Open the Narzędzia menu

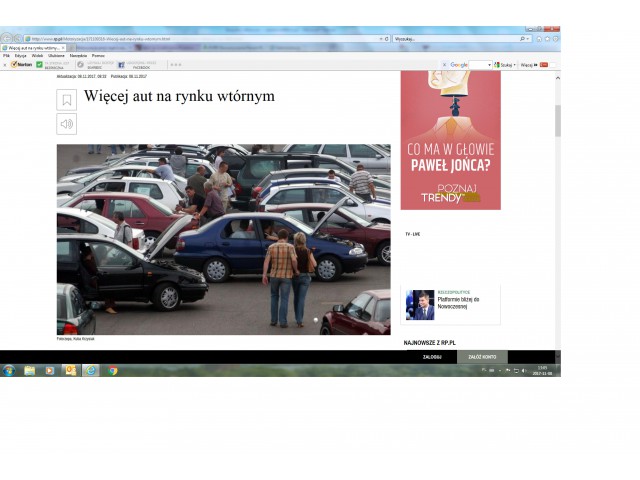coord(78,55)
